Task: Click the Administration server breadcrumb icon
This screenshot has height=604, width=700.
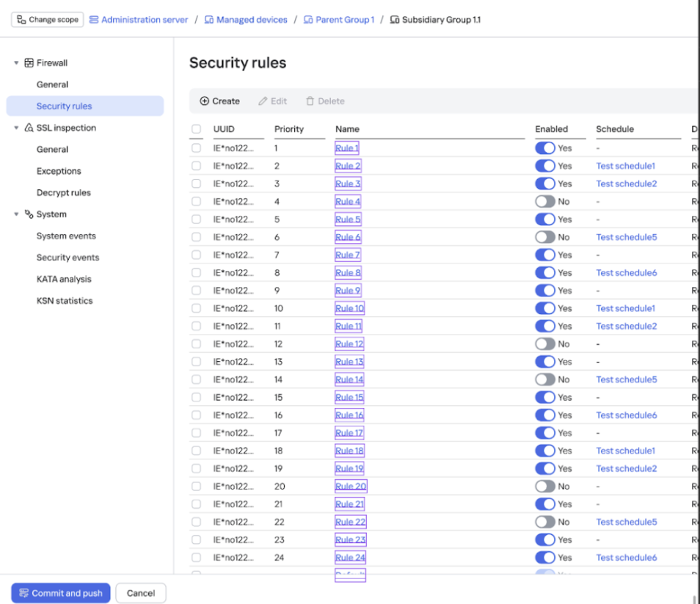Action: (94, 20)
